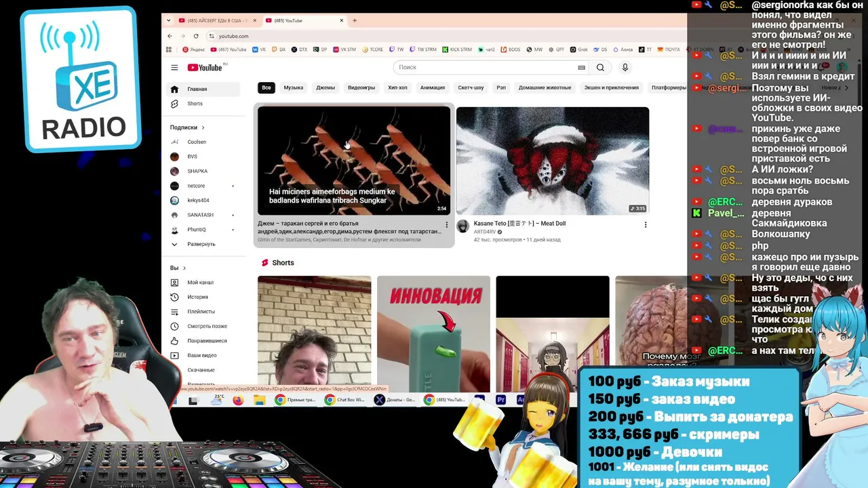Click the search magnifier button
This screenshot has height=488, width=868.
point(600,67)
